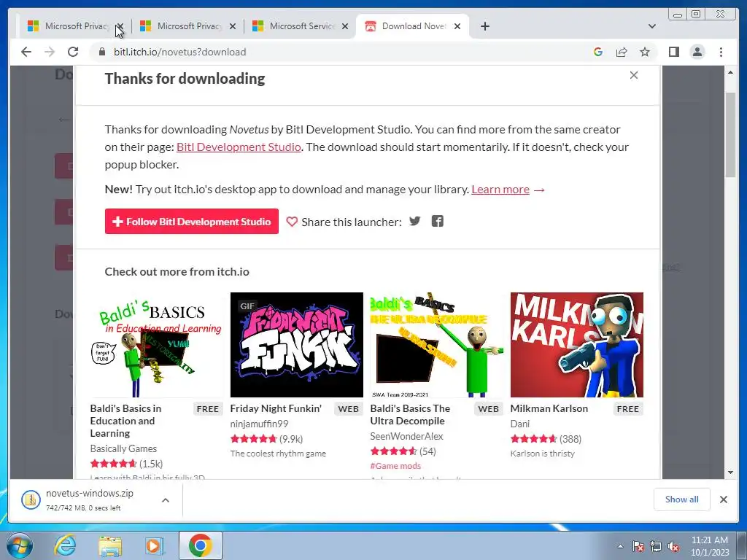This screenshot has height=560, width=747.
Task: Open network status tray icon
Action: click(656, 546)
